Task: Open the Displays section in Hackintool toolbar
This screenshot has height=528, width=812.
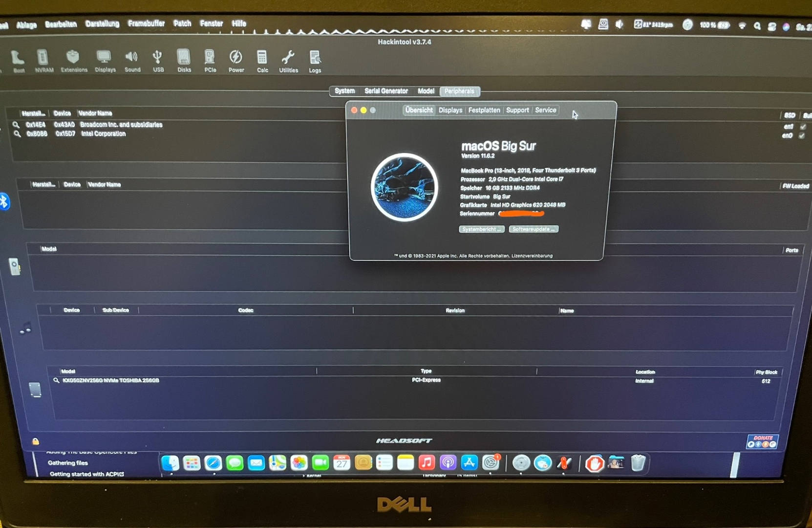Action: [x=105, y=62]
